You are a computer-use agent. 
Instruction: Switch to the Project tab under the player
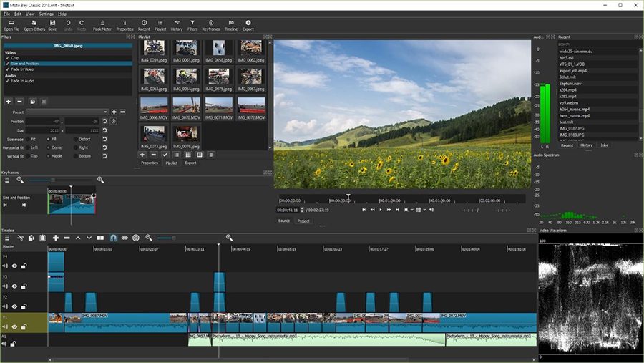coord(303,221)
